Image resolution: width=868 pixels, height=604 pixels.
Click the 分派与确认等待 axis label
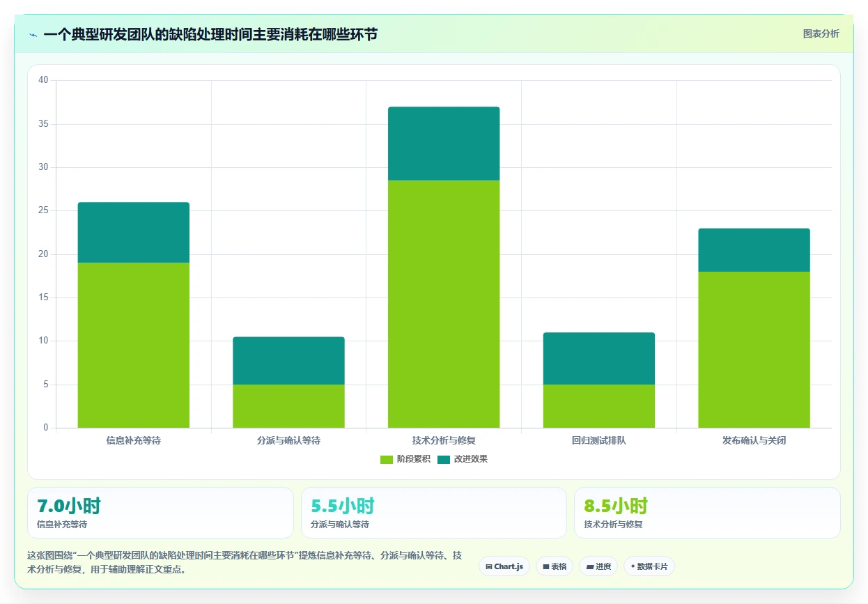[288, 441]
